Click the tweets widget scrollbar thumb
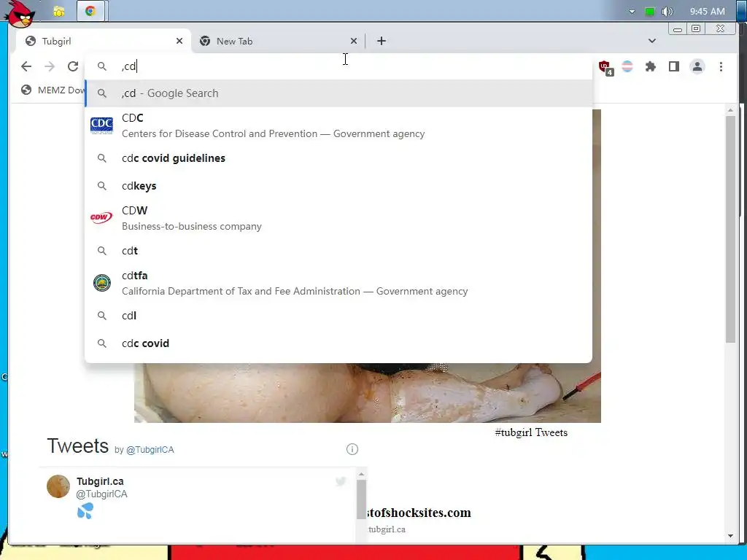Screen dimensions: 747x560 (361, 499)
